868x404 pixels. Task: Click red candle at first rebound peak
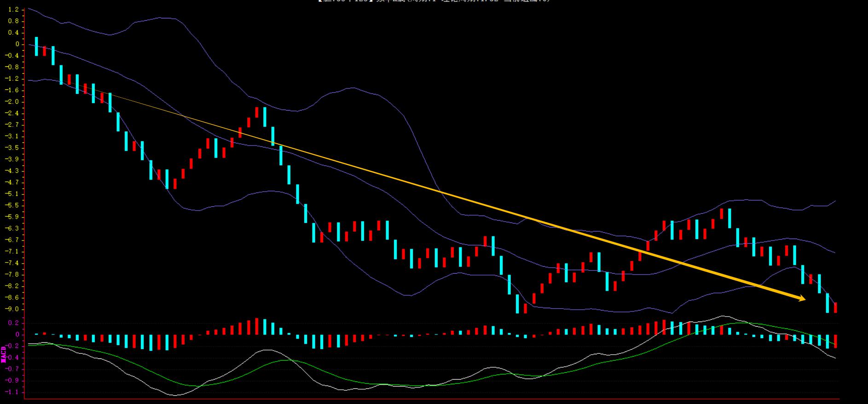point(257,112)
